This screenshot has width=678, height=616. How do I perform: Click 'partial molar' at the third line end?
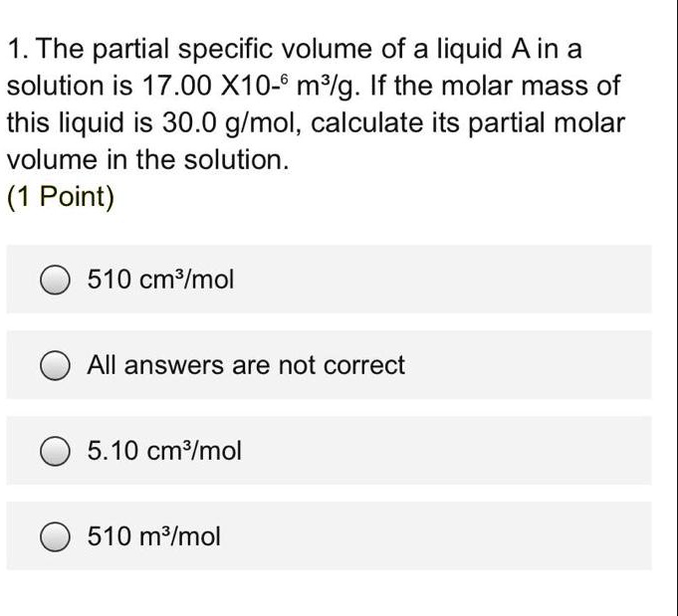click(x=547, y=123)
